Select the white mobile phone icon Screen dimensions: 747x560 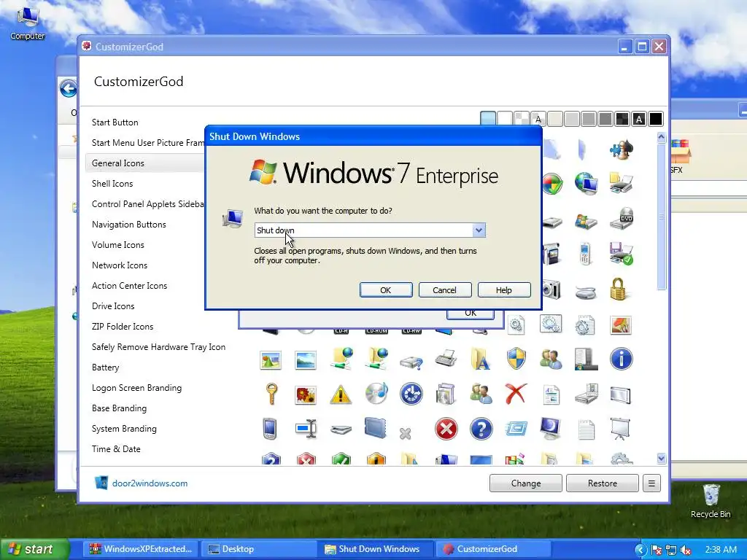tap(585, 254)
